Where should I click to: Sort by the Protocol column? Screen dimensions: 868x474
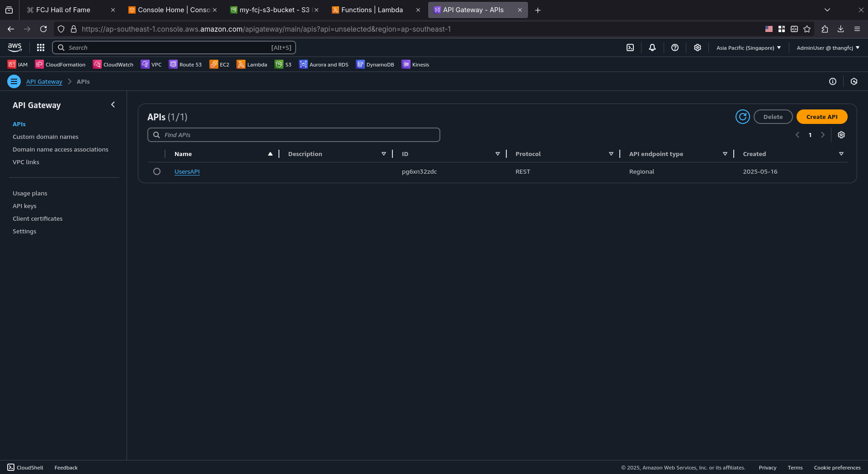click(x=611, y=154)
